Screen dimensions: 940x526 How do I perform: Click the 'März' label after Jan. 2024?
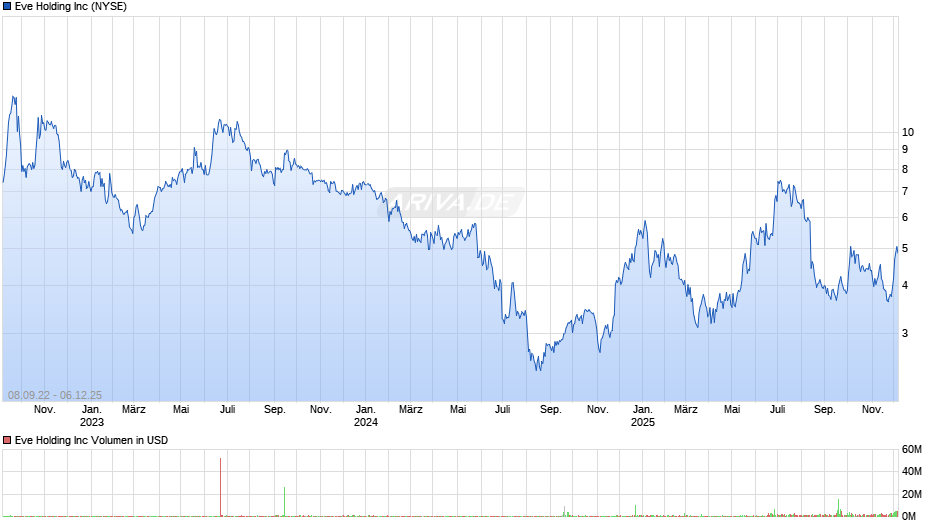pyautogui.click(x=411, y=410)
